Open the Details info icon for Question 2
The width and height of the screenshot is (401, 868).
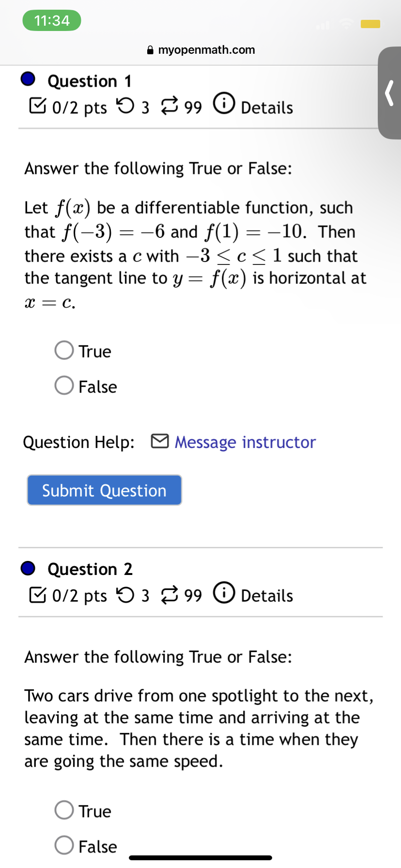pyautogui.click(x=224, y=592)
